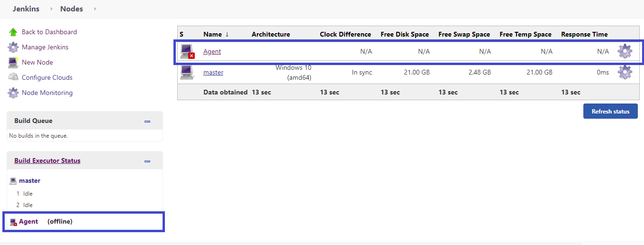Open the Node Monitoring link

[47, 93]
